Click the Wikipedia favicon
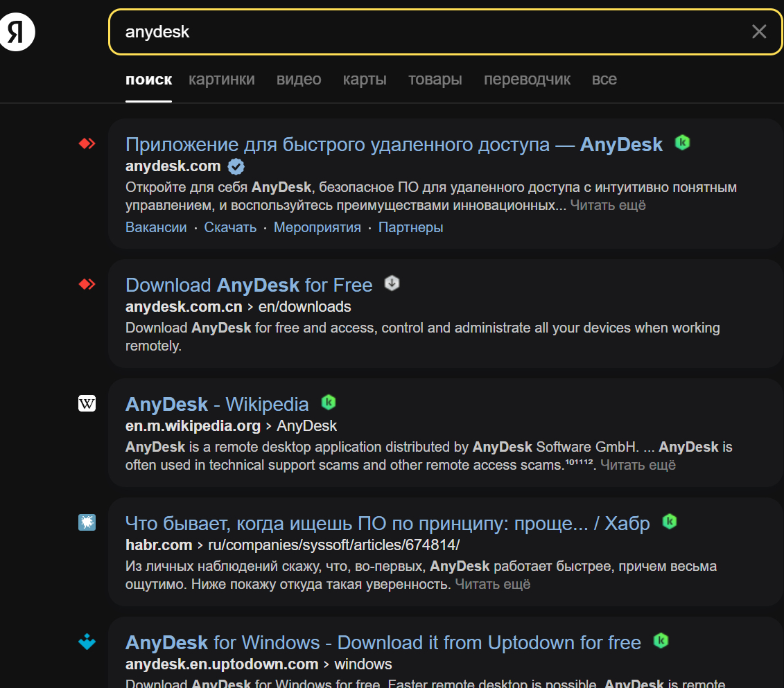Viewport: 784px width, 688px height. (87, 403)
